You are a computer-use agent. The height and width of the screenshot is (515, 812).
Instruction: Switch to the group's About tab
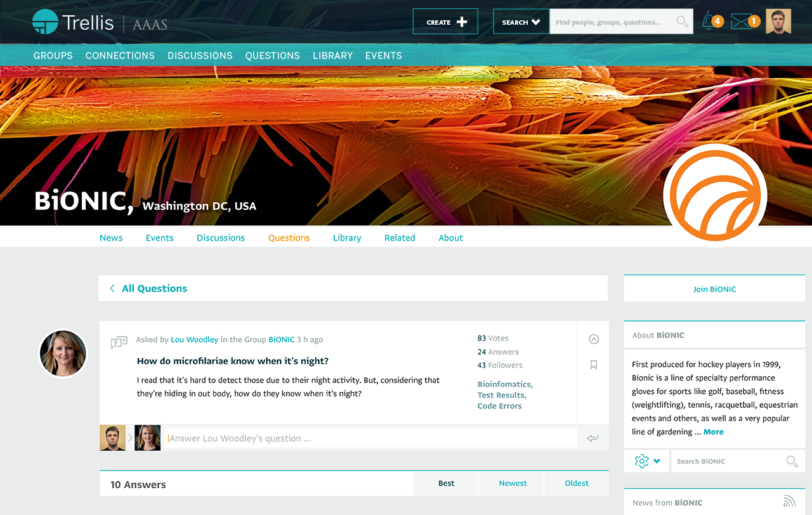451,238
